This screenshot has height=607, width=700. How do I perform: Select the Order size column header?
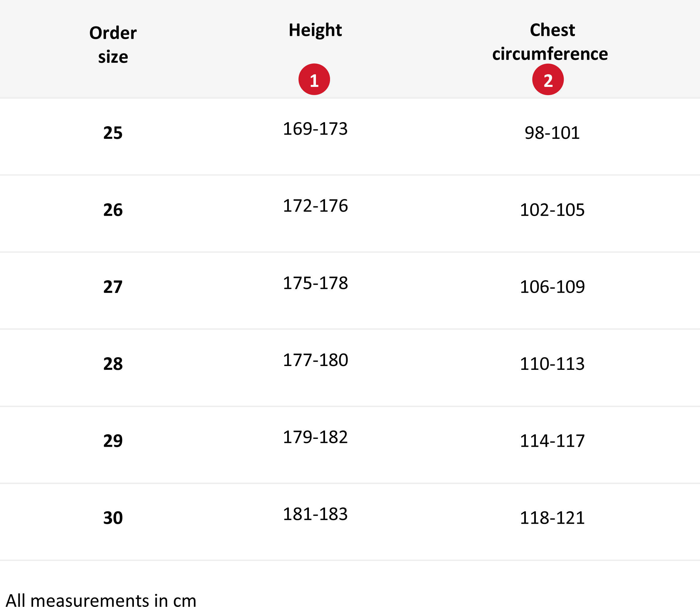tap(113, 45)
